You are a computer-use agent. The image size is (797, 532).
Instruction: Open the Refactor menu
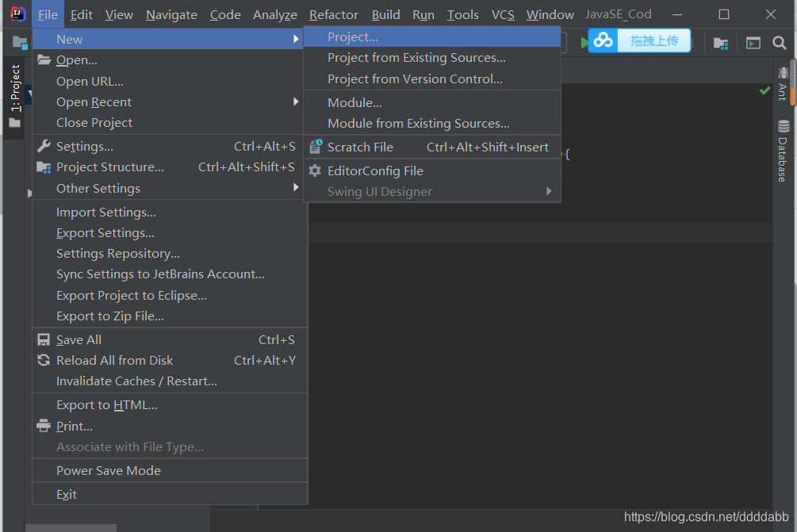[x=334, y=14]
